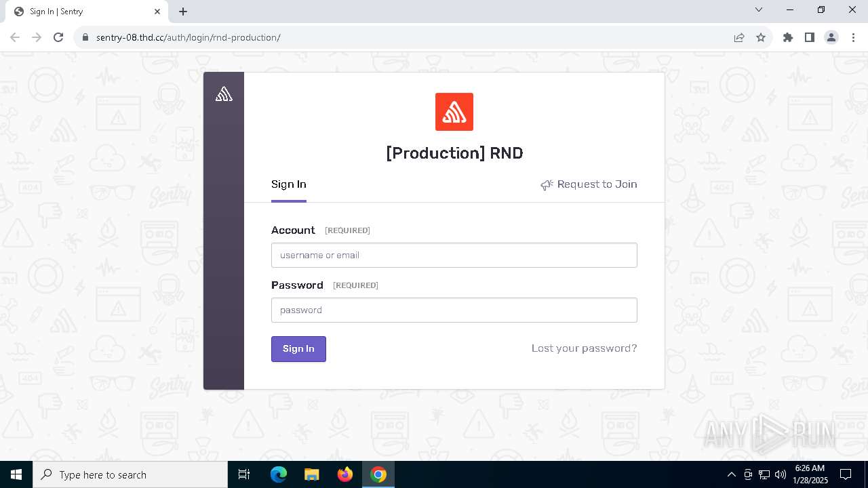Focus the password input field

click(x=454, y=310)
